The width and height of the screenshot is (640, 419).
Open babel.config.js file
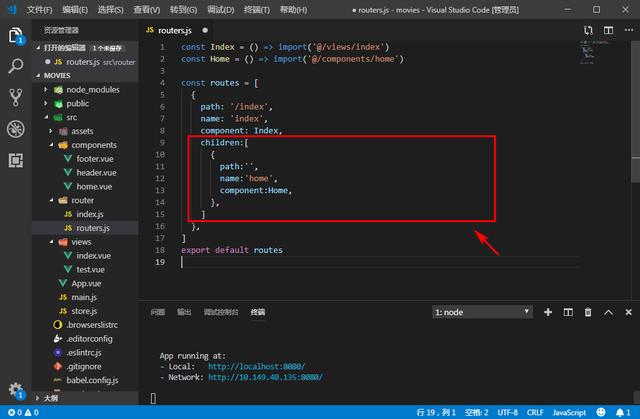92,380
